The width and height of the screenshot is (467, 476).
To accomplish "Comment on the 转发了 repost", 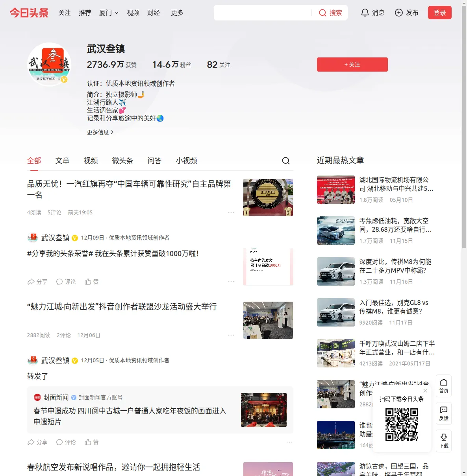I will (66, 442).
